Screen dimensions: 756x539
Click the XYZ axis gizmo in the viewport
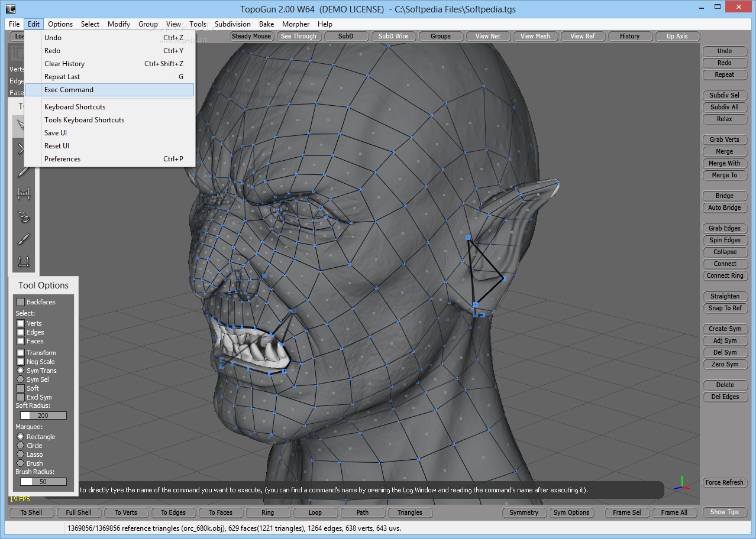pyautogui.click(x=681, y=483)
